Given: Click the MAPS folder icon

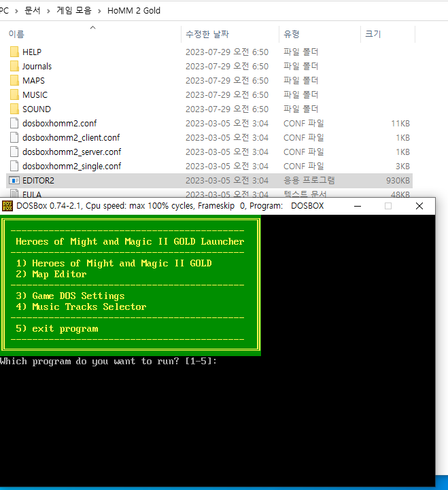Looking at the screenshot, I should [14, 80].
